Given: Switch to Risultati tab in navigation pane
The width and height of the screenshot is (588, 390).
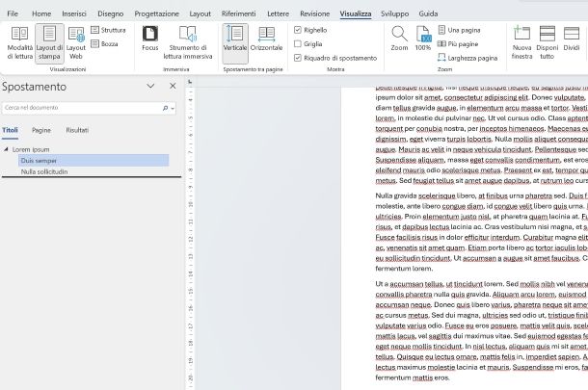Looking at the screenshot, I should tap(77, 130).
